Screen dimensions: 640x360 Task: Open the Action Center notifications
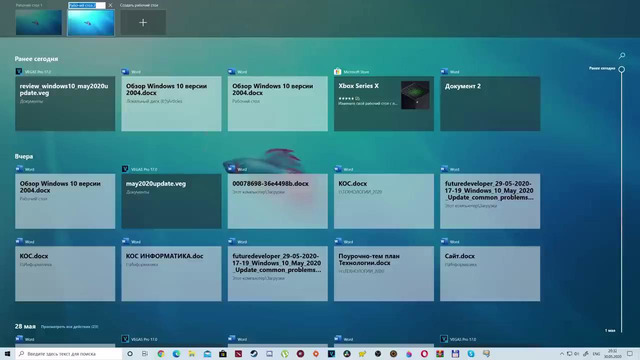[630, 354]
